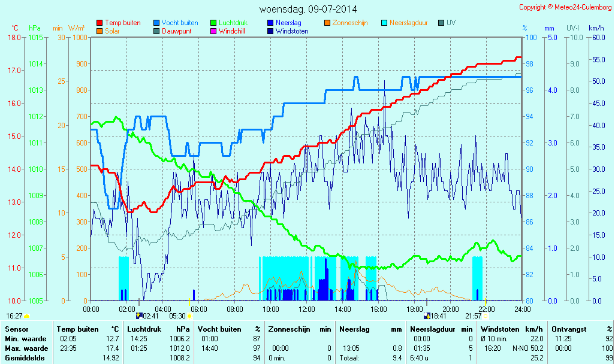
Task: Click the chart date title woensdag 09-07-2014
Action: click(308, 9)
